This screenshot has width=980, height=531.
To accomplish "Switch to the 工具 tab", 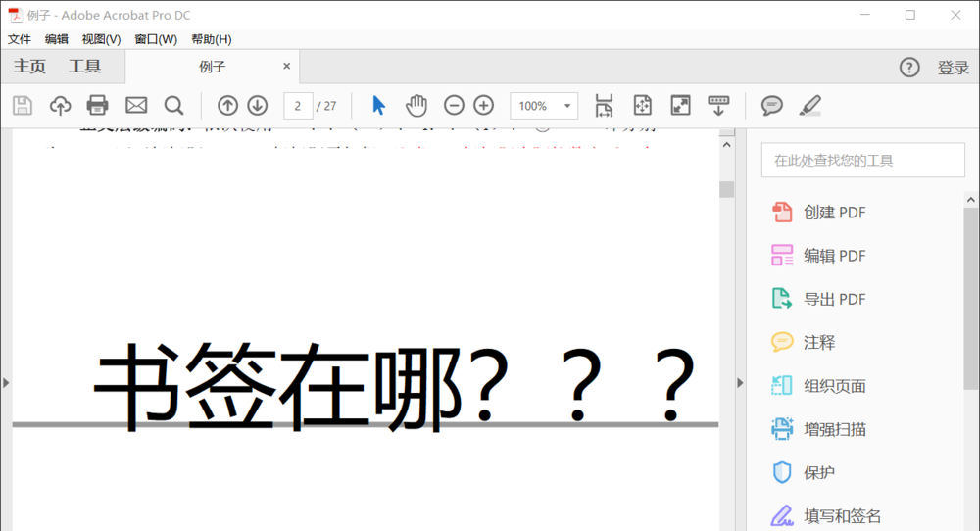I will (x=84, y=67).
